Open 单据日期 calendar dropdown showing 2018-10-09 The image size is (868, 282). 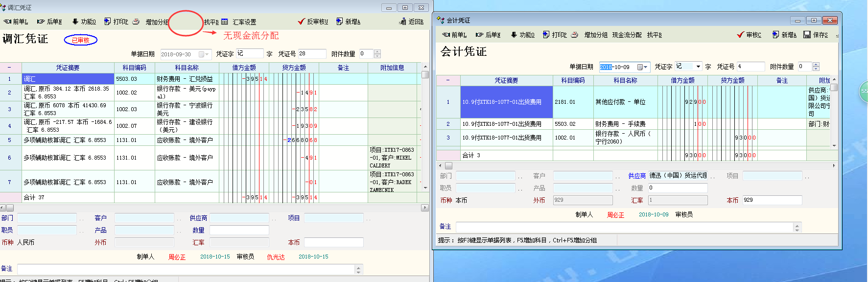[x=642, y=67]
